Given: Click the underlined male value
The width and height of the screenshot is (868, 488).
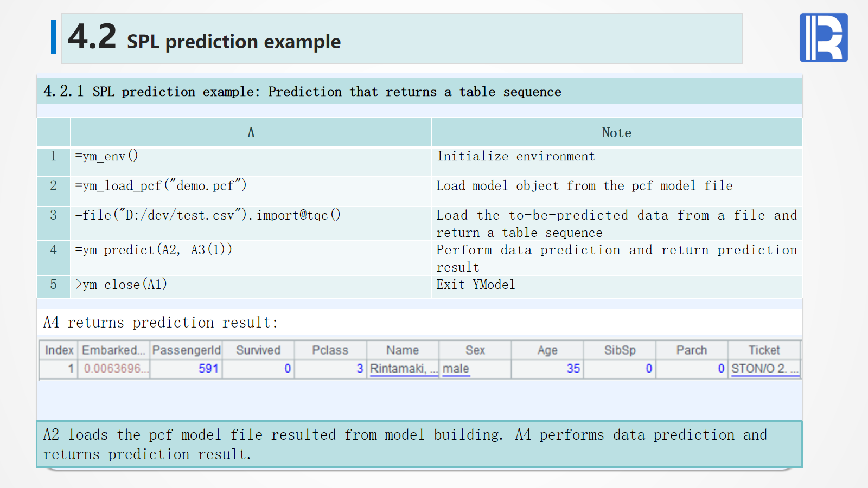Looking at the screenshot, I should pos(456,369).
